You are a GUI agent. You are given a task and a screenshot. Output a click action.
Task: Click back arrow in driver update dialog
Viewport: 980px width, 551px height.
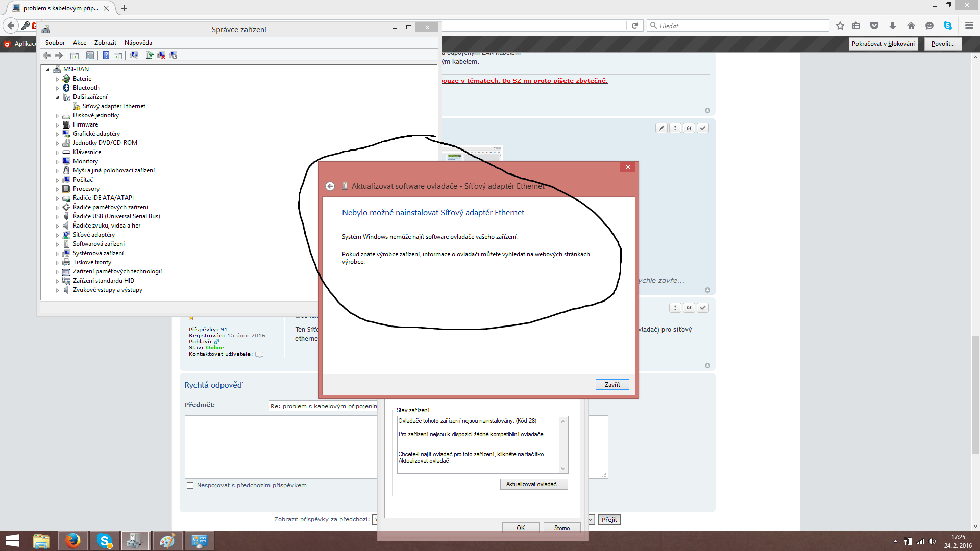[330, 186]
